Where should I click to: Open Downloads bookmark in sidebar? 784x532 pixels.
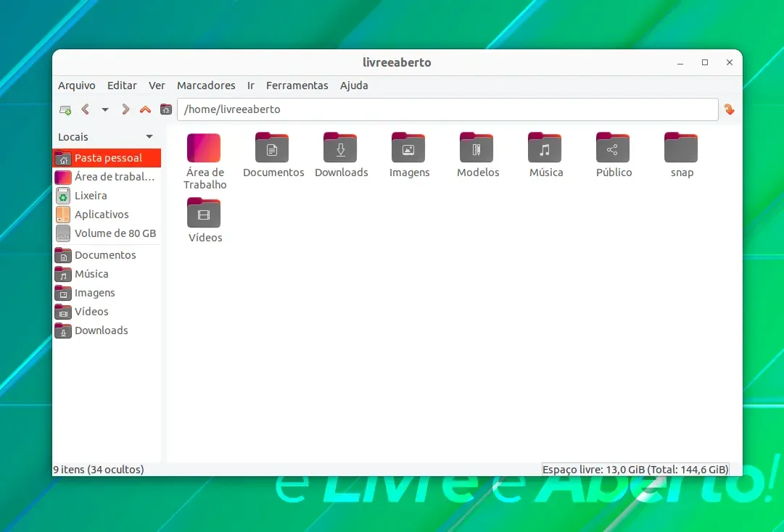(107, 331)
